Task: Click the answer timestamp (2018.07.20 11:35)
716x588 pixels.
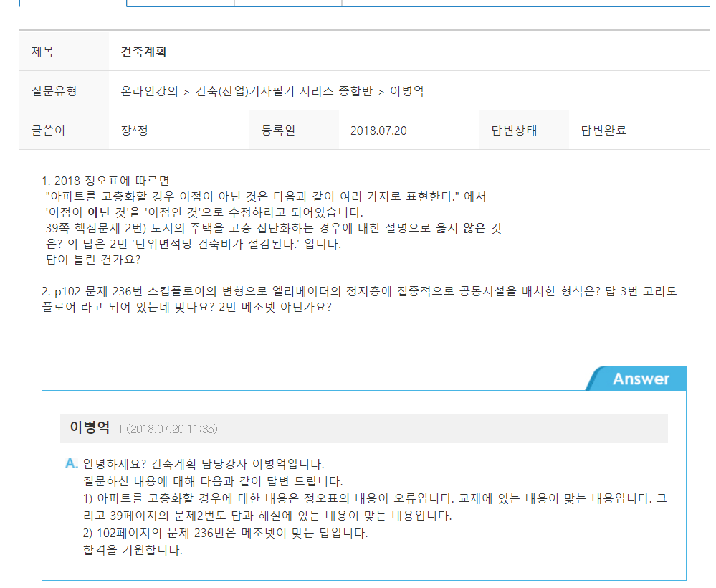Action: click(x=172, y=429)
